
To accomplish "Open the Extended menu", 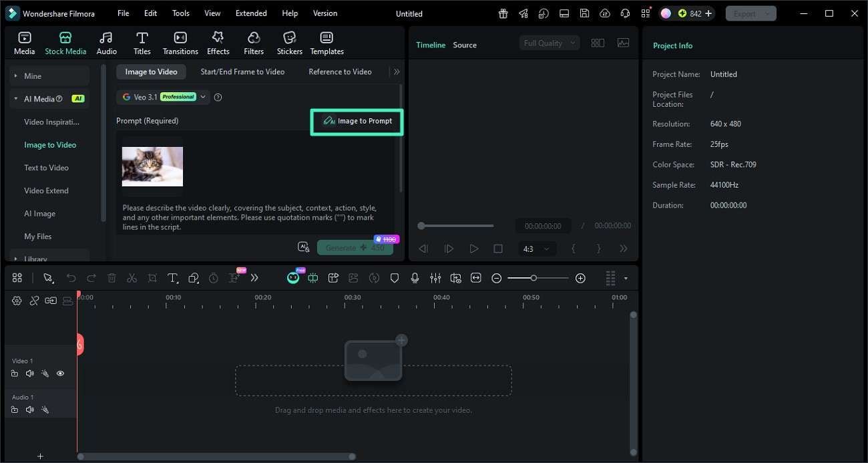I will 251,13.
